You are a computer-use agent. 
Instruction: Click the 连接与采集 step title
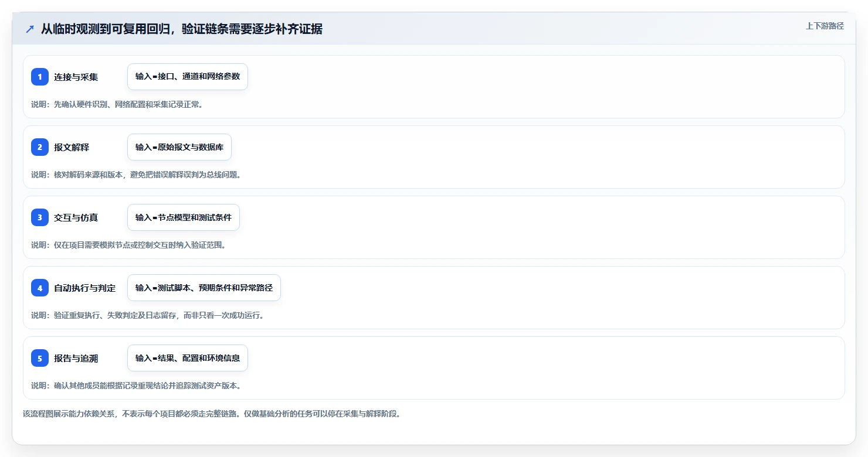click(x=76, y=77)
